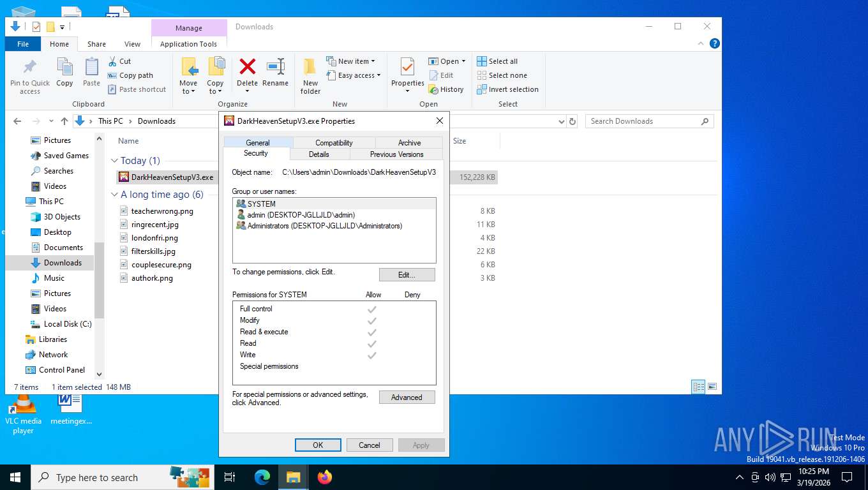Screen dimensions: 868x490
Task: Click the Move to folder icon
Action: tap(189, 67)
